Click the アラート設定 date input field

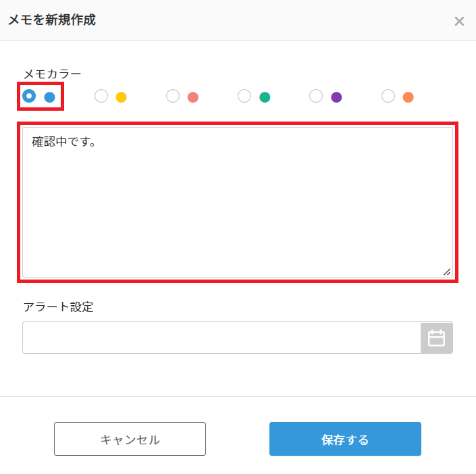pyautogui.click(x=221, y=338)
